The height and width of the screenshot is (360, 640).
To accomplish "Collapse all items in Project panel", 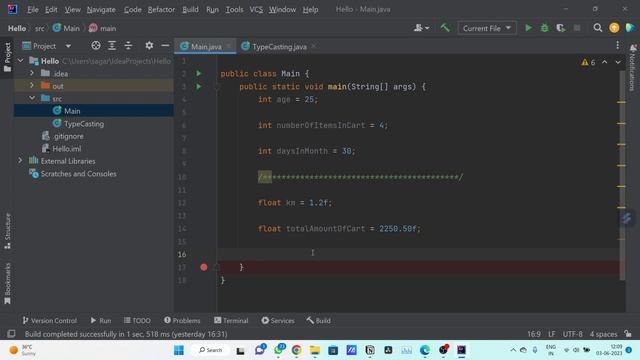I will pos(128,45).
